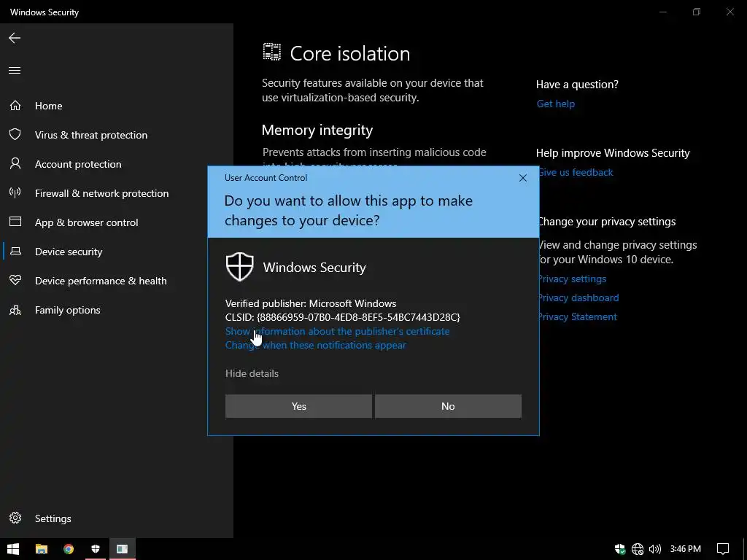The width and height of the screenshot is (747, 560).
Task: Open the Privacy Statement link
Action: [578, 316]
